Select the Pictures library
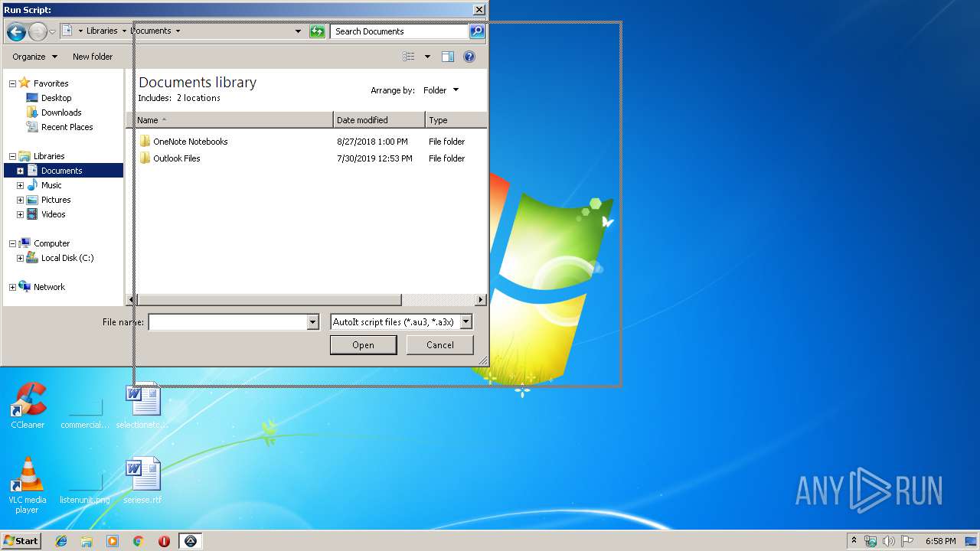The image size is (980, 551). click(56, 200)
